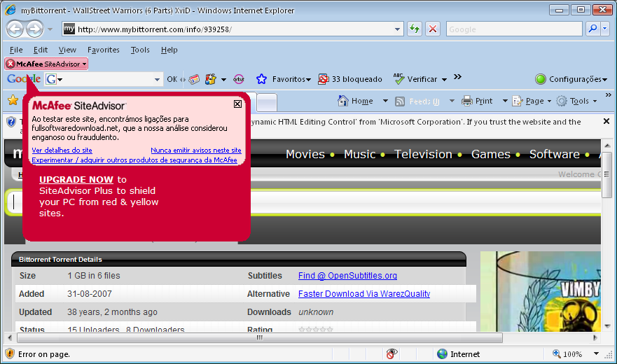Screen dimensions: 617x364
Task: Open 'Faster Download Via WarezQuality' link
Action: point(364,293)
